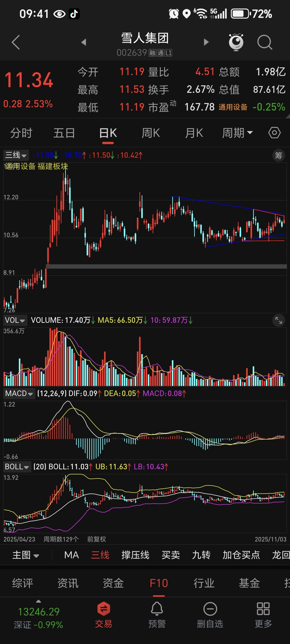This screenshot has width=290, height=644.
Task: Tap the current price 11.34
Action: point(29,80)
